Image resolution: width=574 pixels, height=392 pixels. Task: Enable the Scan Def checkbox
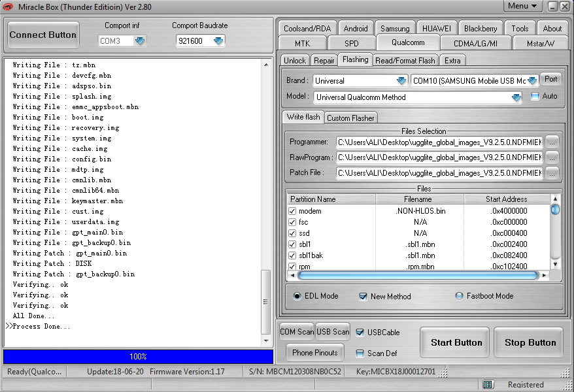click(360, 353)
